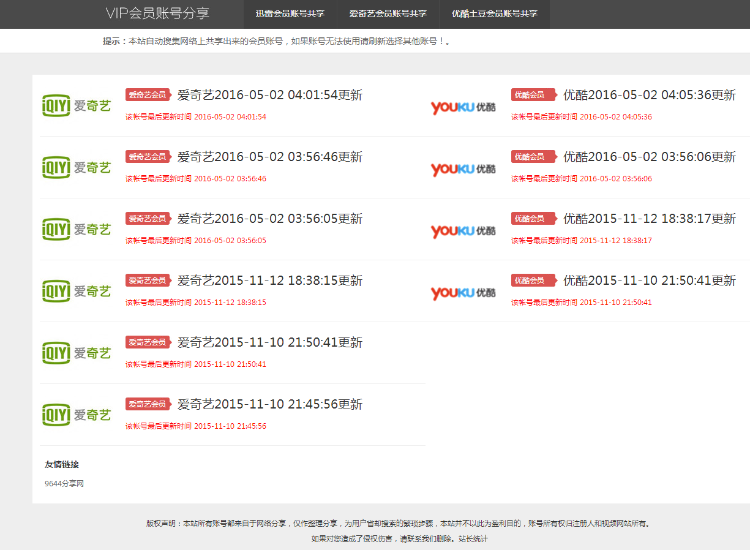Open 优酷2015-11-10 21:50:41更新 link
This screenshot has width=750, height=550.
(x=649, y=281)
